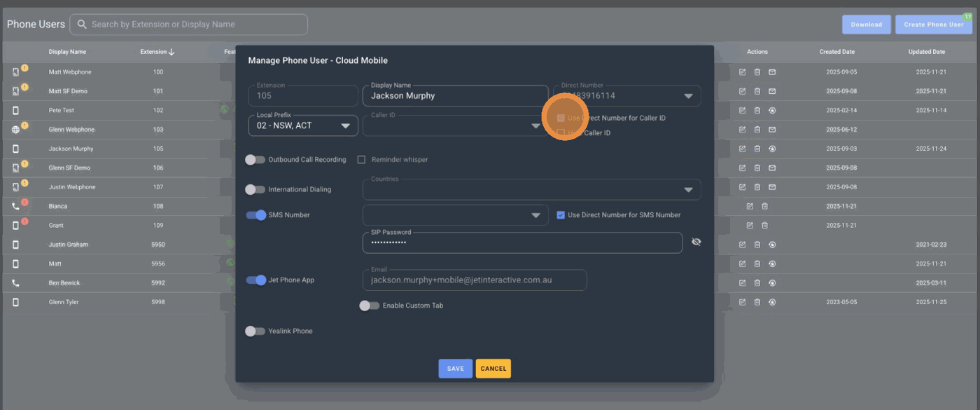Click Save in the dialog
The image size is (980, 410).
(x=456, y=369)
